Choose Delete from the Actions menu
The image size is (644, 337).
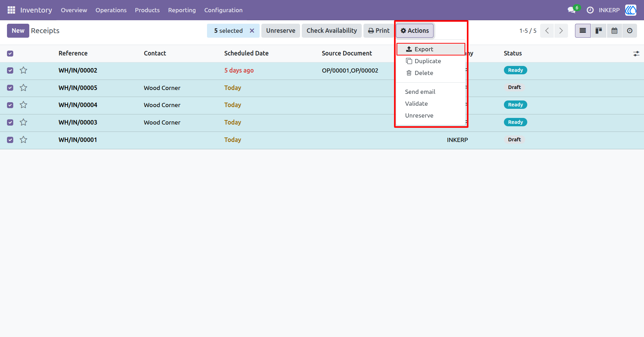[431, 73]
